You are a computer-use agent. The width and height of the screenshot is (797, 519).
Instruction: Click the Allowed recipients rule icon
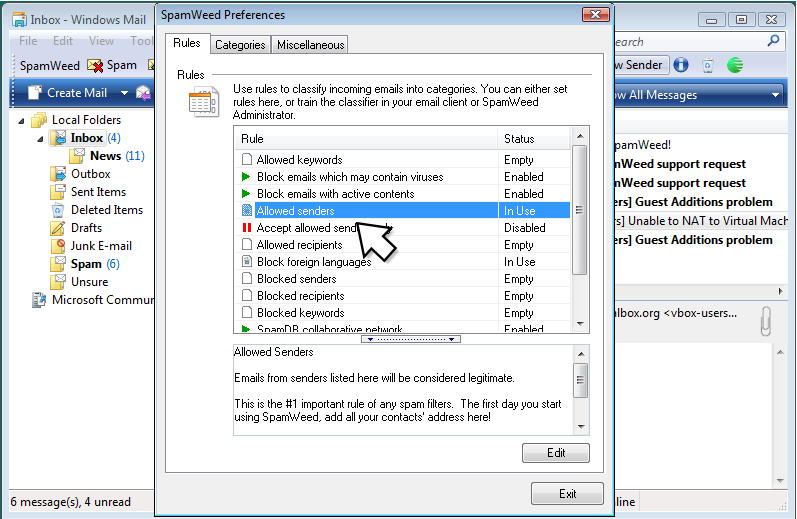pos(247,245)
